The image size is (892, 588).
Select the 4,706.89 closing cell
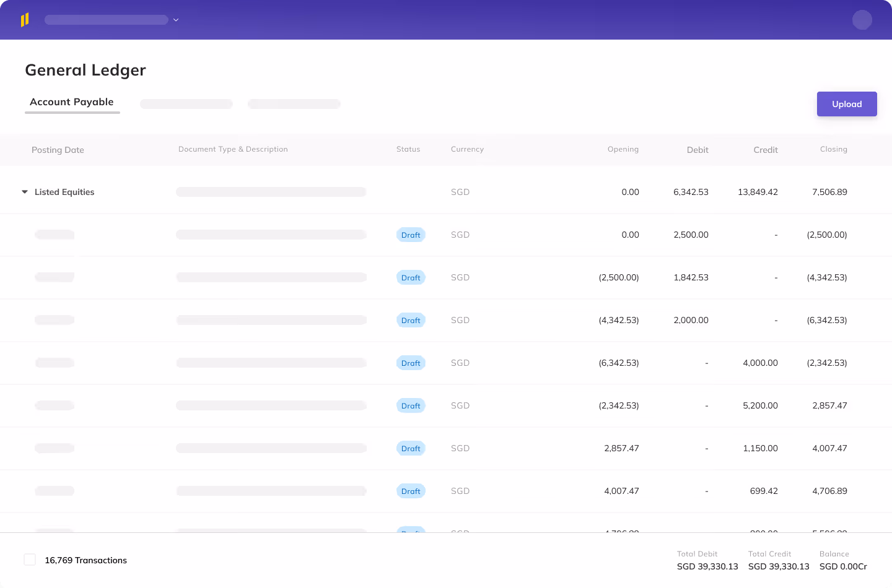pyautogui.click(x=829, y=491)
